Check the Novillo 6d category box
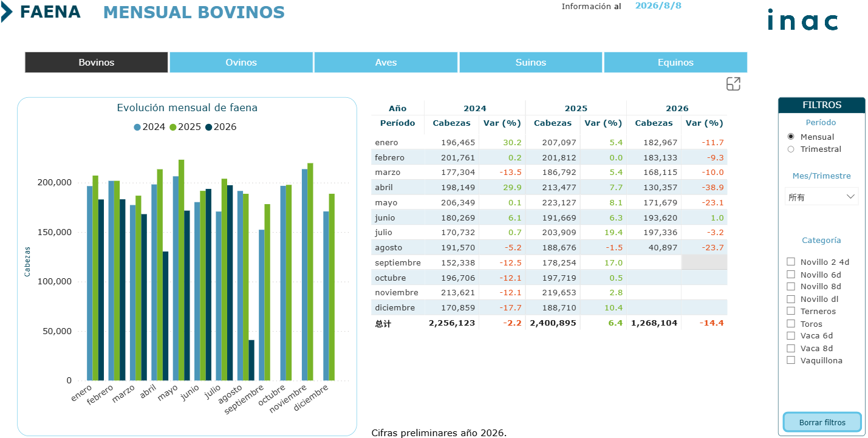 [x=791, y=275]
